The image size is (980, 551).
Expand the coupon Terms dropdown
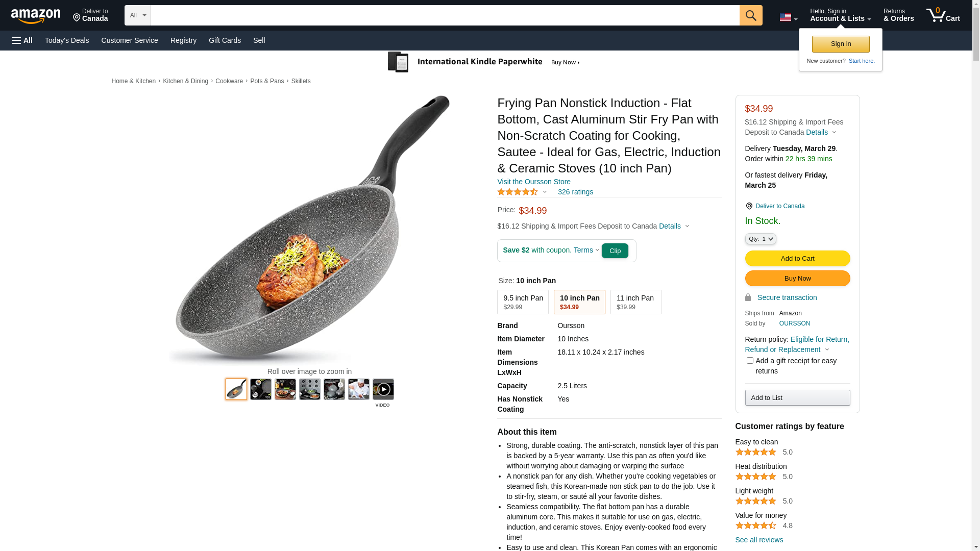(x=586, y=250)
